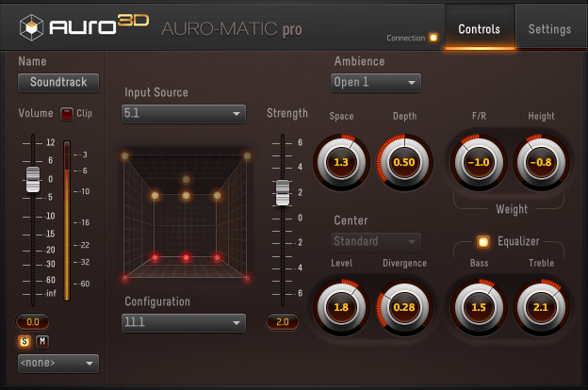Open the <none> dropdown under Solo
This screenshot has height=390, width=588.
tap(58, 364)
